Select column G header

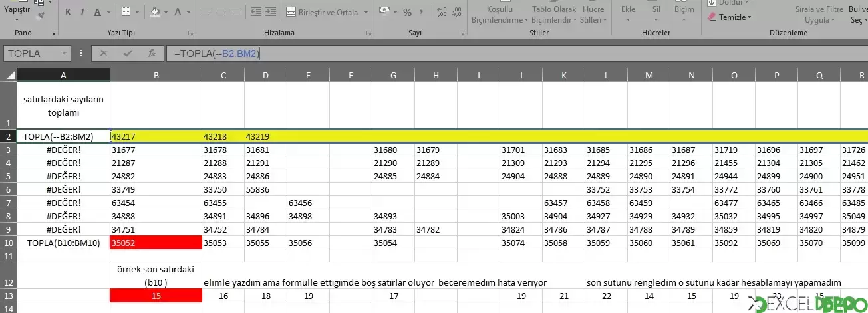point(393,75)
